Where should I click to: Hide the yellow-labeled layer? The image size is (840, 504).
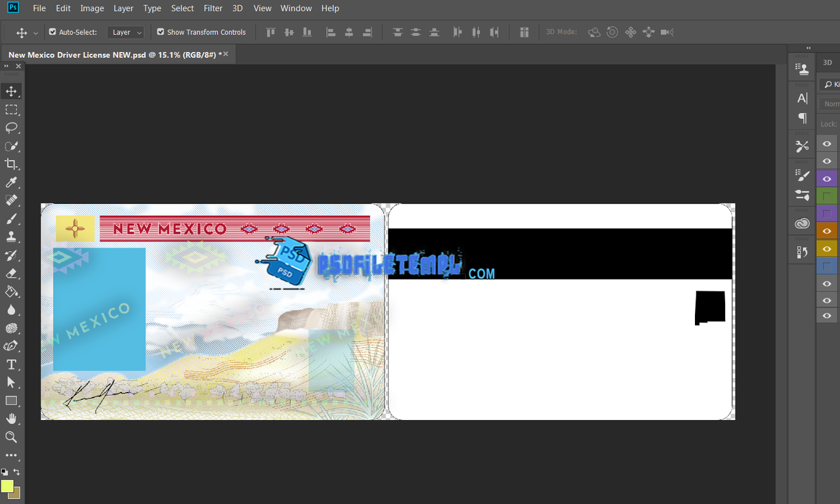827,249
